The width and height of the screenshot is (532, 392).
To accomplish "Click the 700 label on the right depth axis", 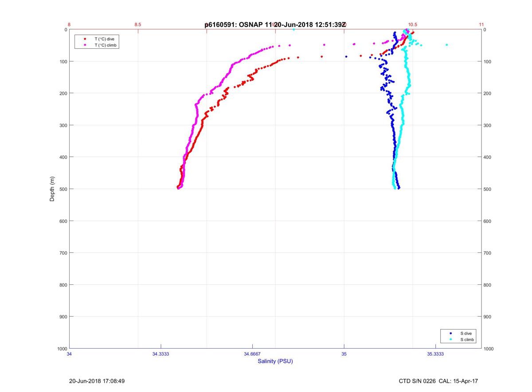I will [488, 253].
